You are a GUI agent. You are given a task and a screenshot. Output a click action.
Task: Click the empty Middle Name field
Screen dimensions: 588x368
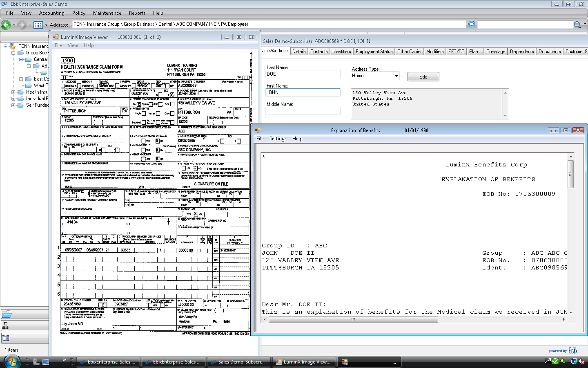pyautogui.click(x=303, y=111)
